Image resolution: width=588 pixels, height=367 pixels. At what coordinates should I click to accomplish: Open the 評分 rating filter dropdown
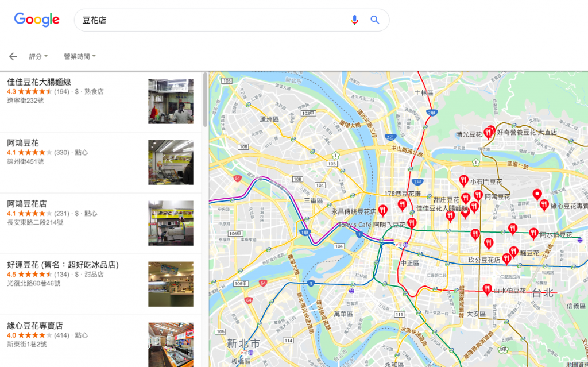click(38, 56)
